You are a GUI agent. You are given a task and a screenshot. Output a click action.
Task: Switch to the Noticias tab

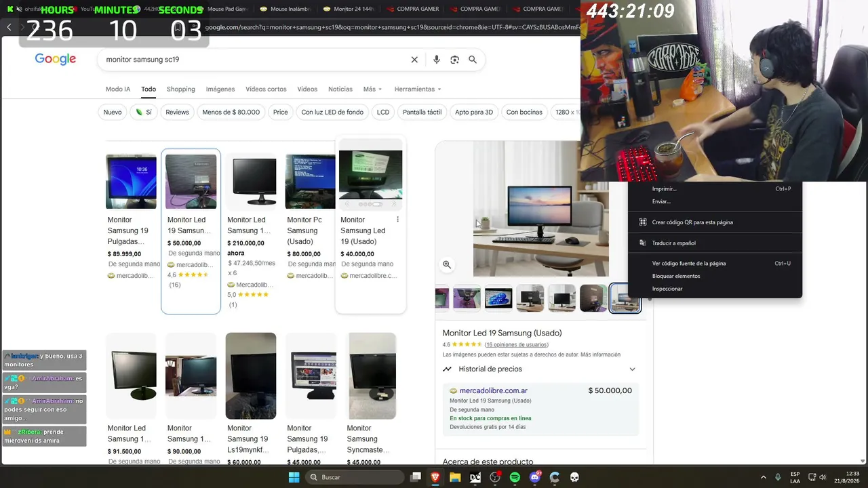tap(340, 89)
